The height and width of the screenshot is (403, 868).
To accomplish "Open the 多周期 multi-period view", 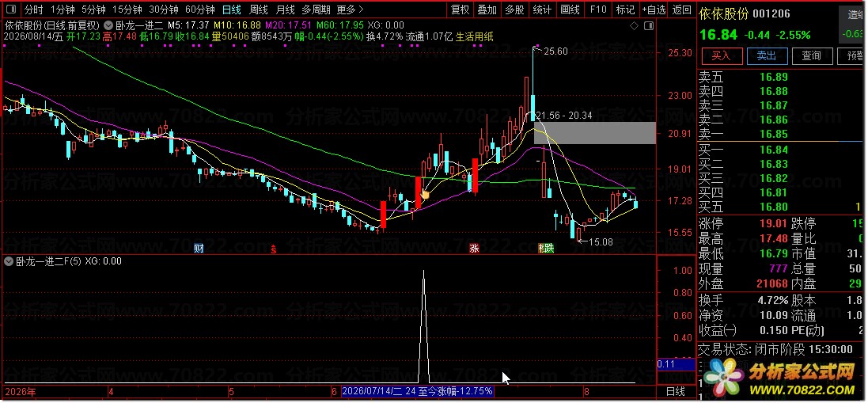I will 316,10.
